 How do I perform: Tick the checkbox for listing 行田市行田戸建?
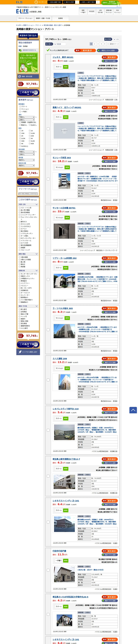click(48, 570)
